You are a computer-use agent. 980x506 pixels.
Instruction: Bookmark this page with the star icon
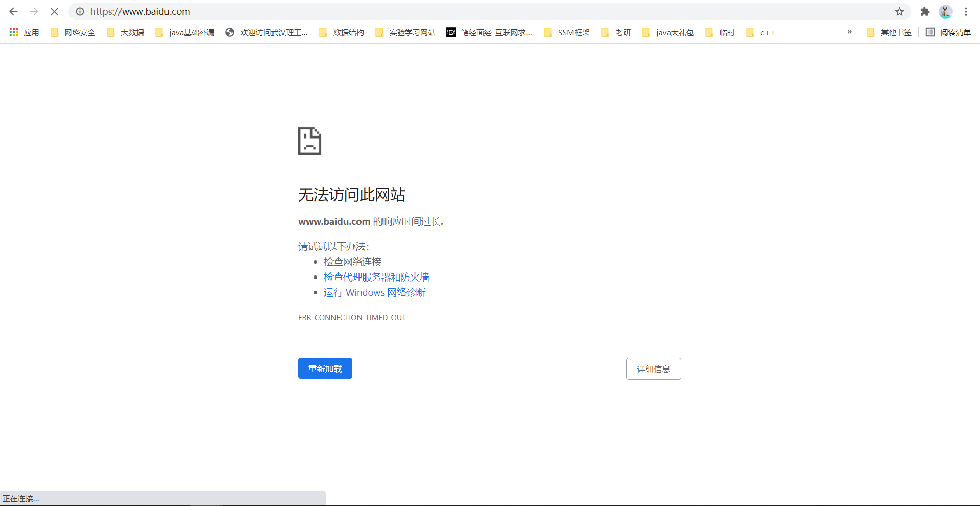point(899,11)
